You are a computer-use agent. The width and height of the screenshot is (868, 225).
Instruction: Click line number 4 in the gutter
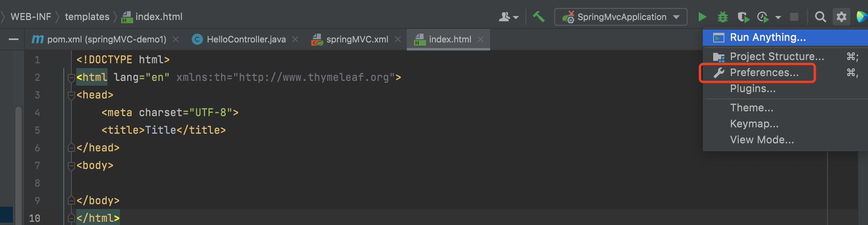pyautogui.click(x=37, y=112)
